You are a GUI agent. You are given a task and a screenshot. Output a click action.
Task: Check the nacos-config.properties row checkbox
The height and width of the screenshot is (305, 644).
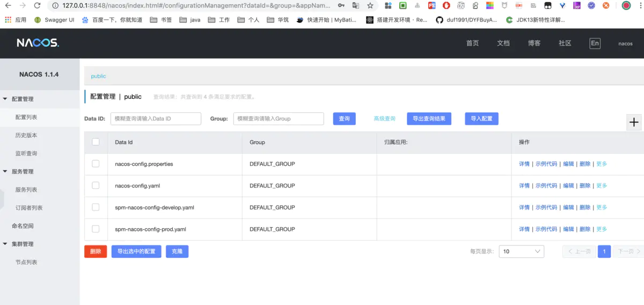(96, 164)
